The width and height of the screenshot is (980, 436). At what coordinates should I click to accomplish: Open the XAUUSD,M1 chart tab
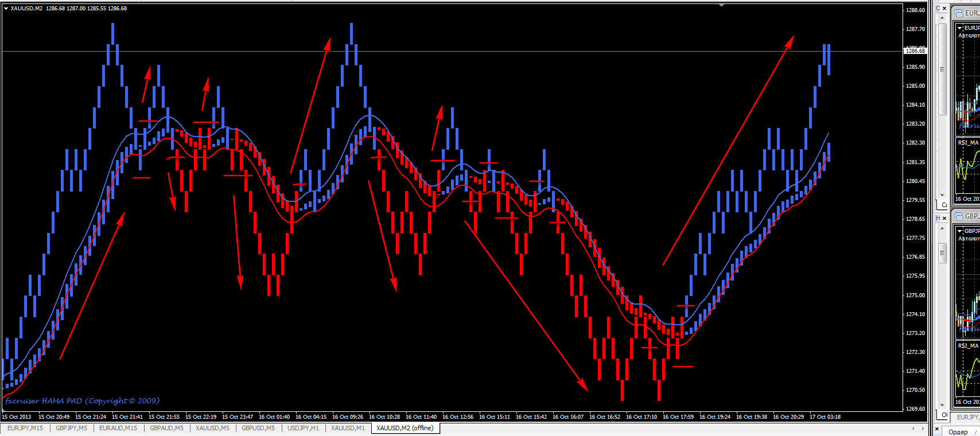pyautogui.click(x=348, y=428)
